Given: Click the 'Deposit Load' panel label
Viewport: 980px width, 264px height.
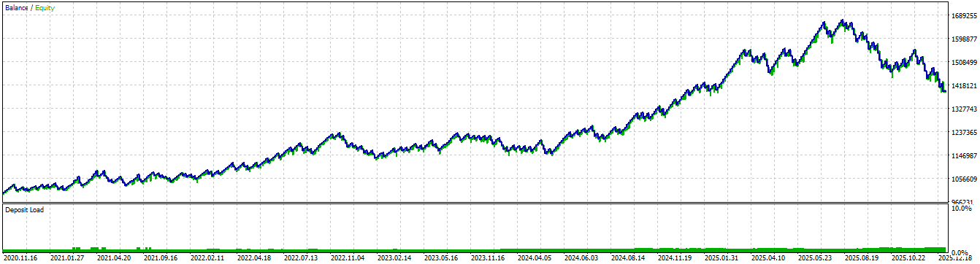Looking at the screenshot, I should coord(25,210).
